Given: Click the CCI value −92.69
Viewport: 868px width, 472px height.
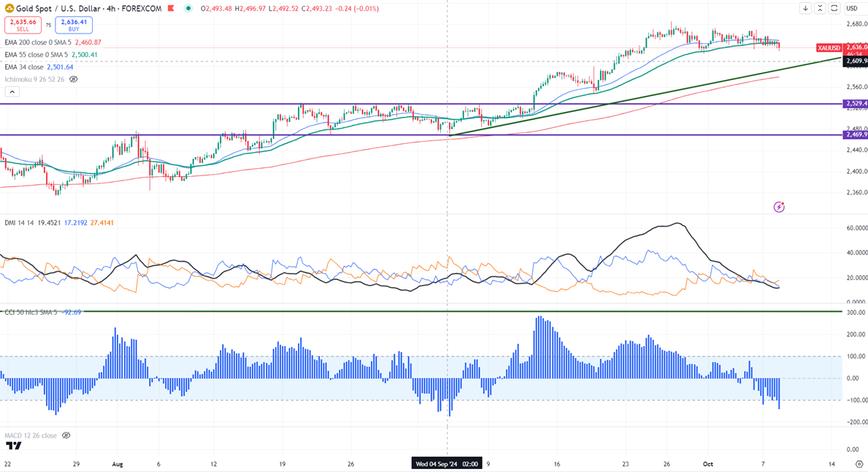Looking at the screenshot, I should point(72,313).
